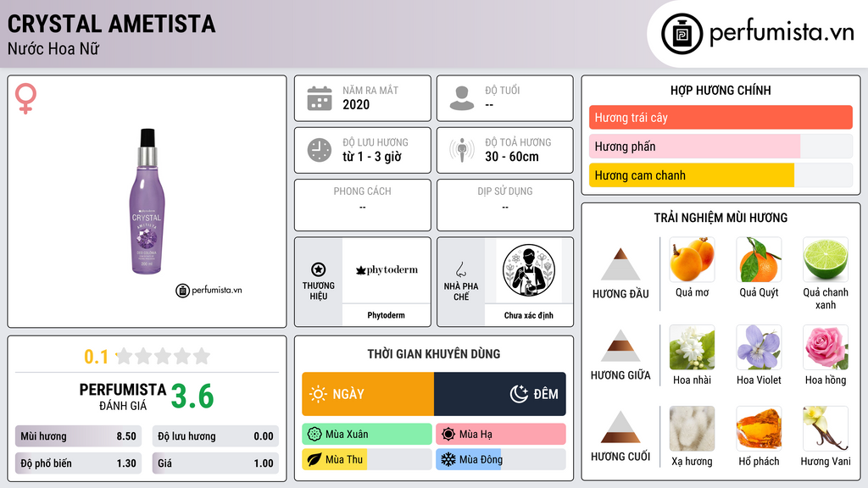The height and width of the screenshot is (488, 868).
Task: Select the Xạ hương musk note image
Action: [x=692, y=429]
